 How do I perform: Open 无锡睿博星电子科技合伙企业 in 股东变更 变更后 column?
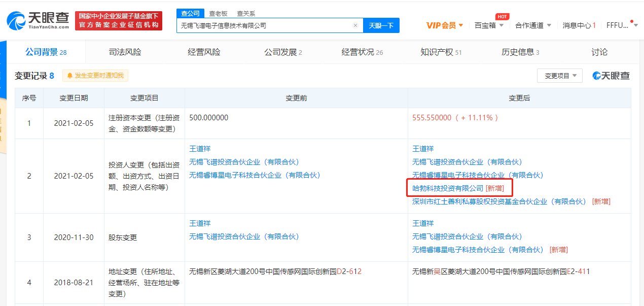(x=478, y=250)
